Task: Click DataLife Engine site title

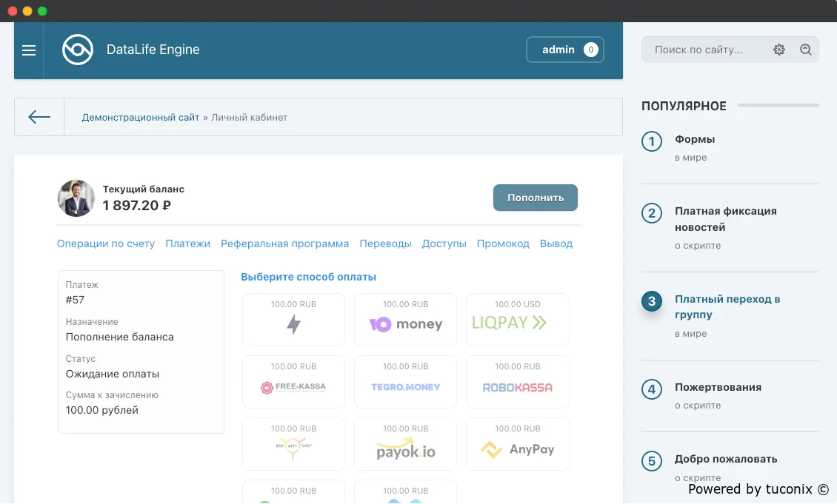Action: click(x=153, y=50)
